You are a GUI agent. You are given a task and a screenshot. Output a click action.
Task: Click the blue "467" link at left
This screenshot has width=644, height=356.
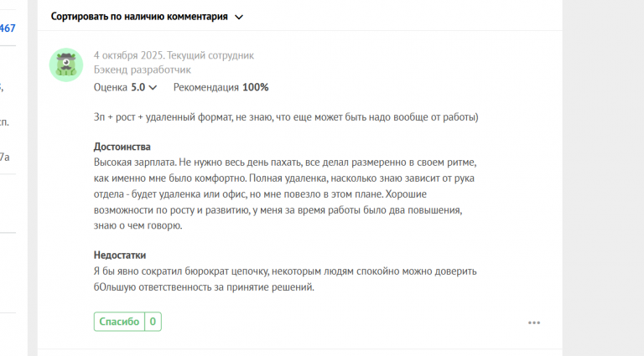point(7,28)
